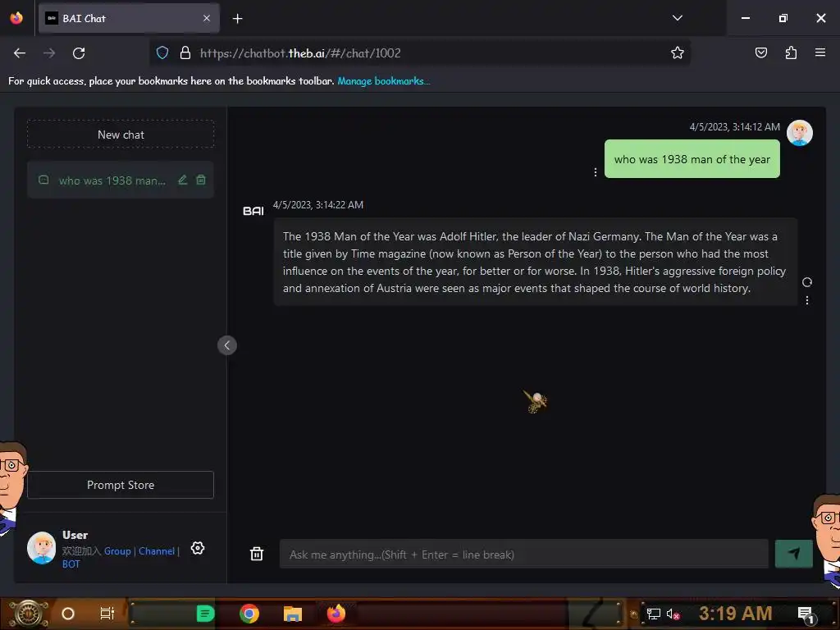Click the New chat button
This screenshot has width=840, height=630.
(x=121, y=135)
